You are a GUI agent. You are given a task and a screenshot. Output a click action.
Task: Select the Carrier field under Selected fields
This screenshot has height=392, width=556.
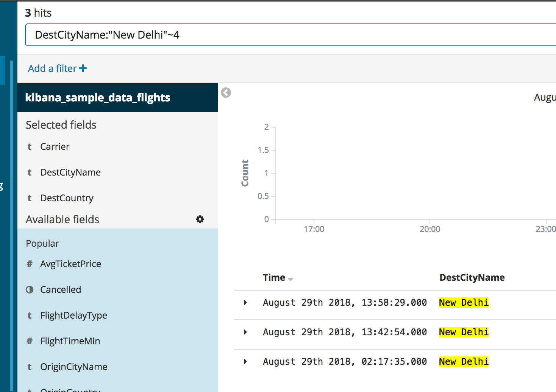click(x=55, y=147)
